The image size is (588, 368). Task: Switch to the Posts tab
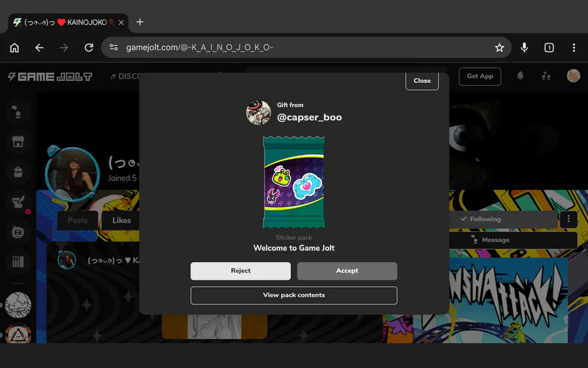[x=78, y=220]
